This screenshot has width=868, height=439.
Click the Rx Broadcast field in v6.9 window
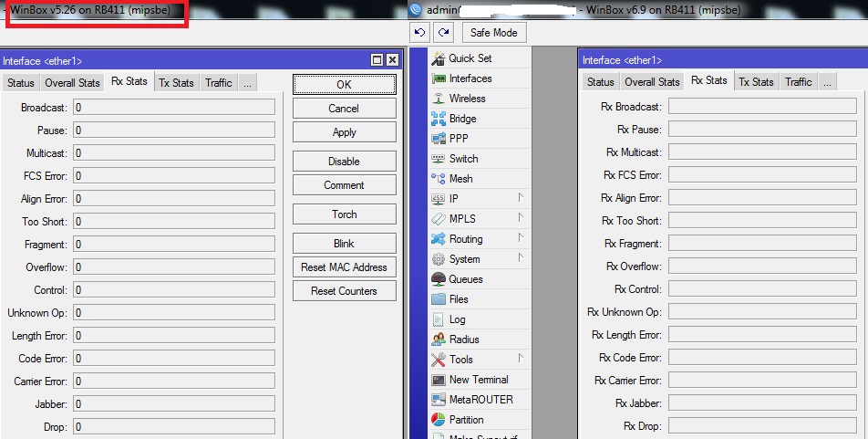tap(762, 106)
